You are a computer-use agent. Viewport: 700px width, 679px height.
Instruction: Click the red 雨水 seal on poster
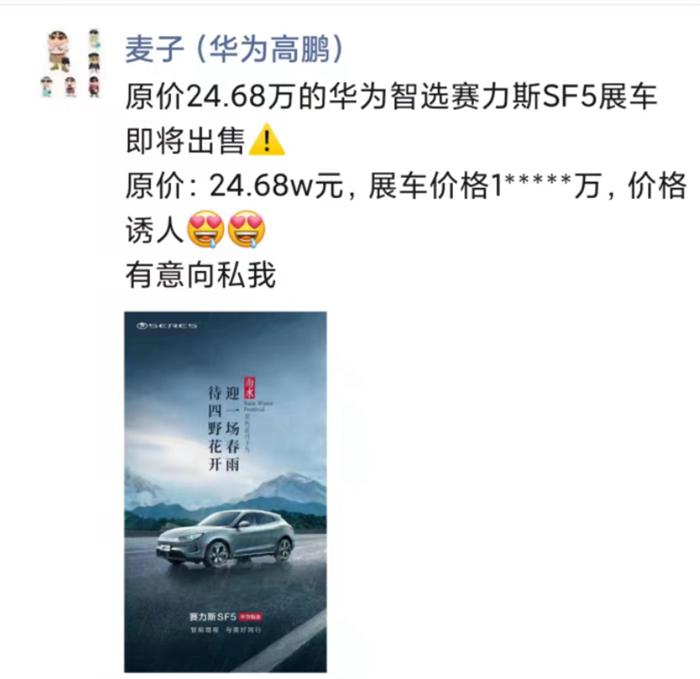click(x=250, y=388)
